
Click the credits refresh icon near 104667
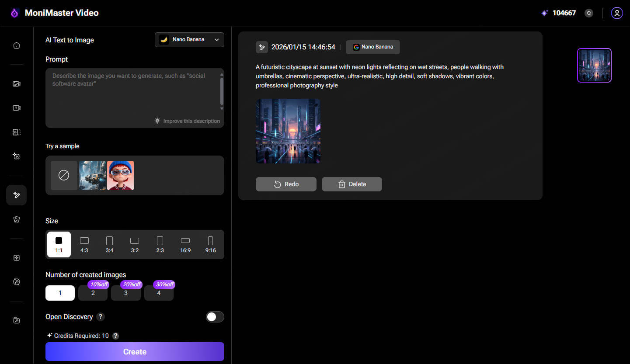tap(588, 13)
